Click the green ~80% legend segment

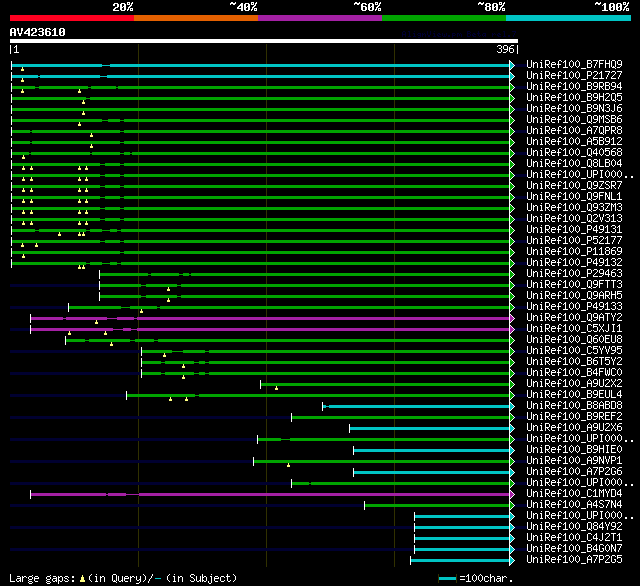pyautogui.click(x=443, y=17)
